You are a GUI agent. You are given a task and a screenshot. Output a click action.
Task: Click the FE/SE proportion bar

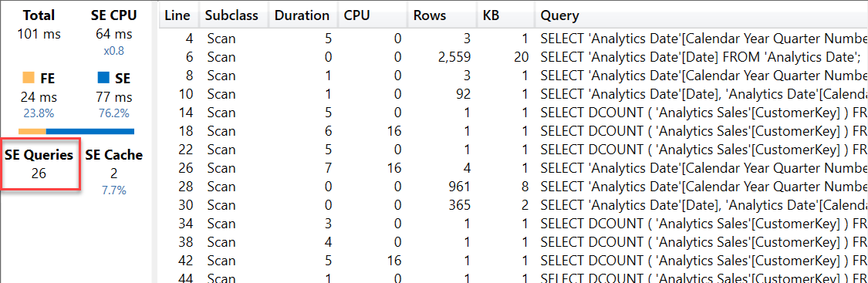(x=76, y=132)
